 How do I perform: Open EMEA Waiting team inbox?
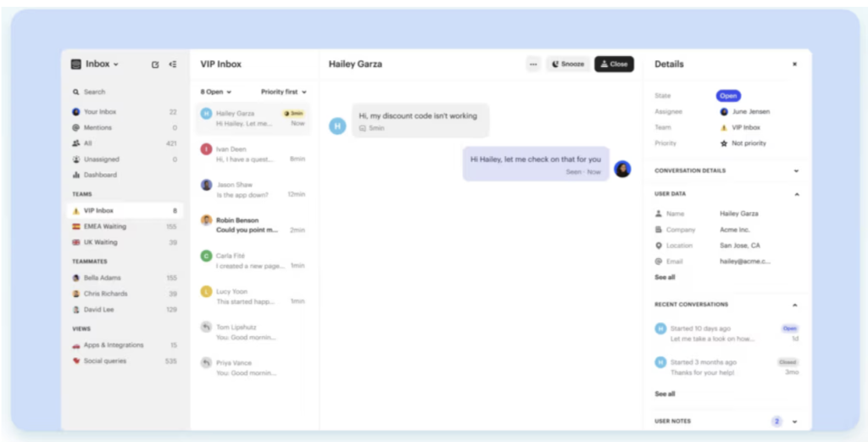(x=125, y=227)
